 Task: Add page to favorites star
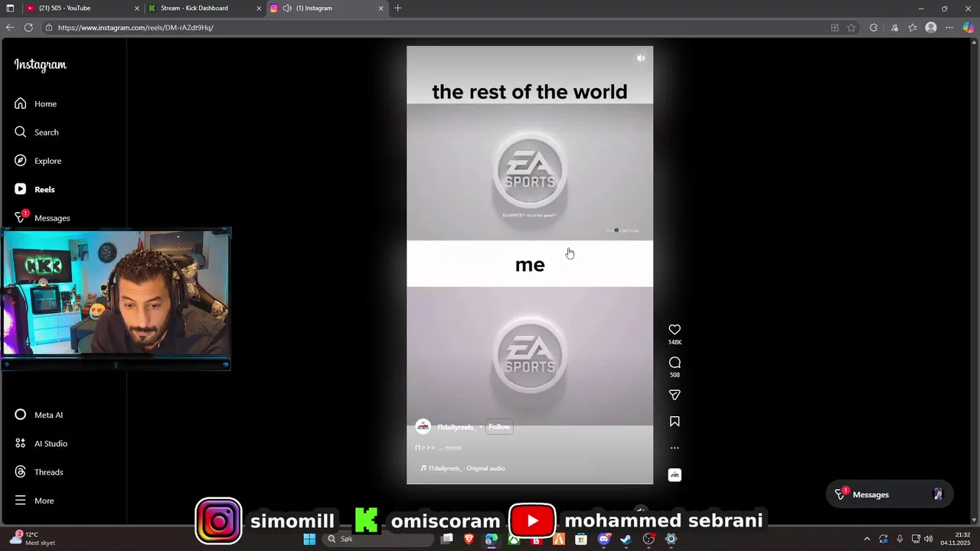[x=851, y=28]
